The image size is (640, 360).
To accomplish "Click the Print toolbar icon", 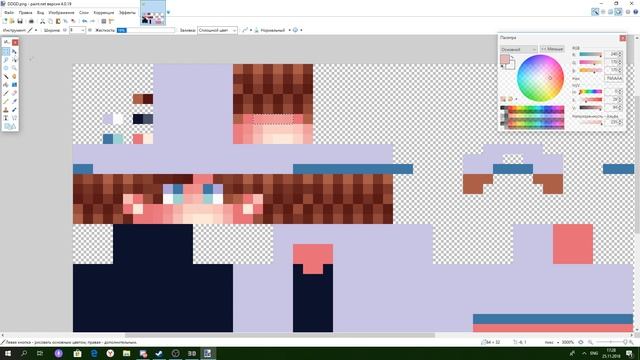I will coord(31,21).
